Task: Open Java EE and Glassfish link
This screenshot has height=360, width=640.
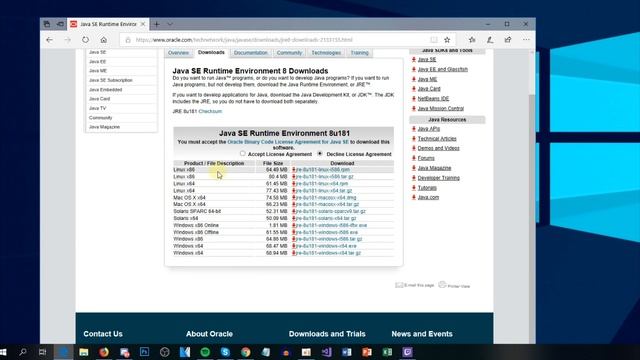Action: [x=442, y=69]
